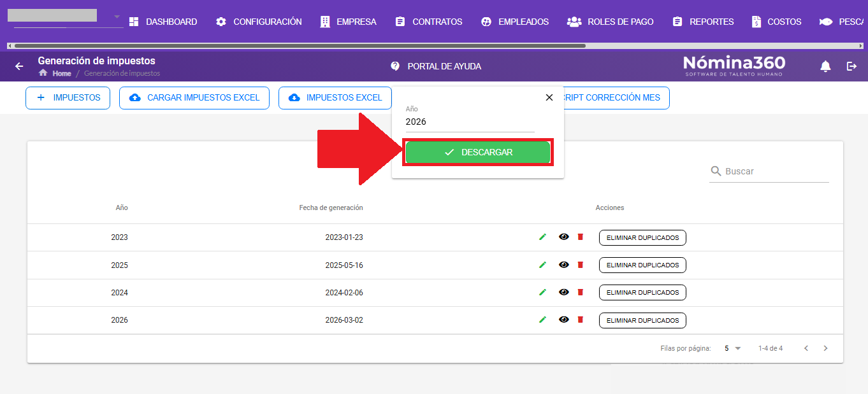Viewport: 868px width, 394px height.
Task: Edit the 2025 tax row pencil
Action: tap(543, 265)
